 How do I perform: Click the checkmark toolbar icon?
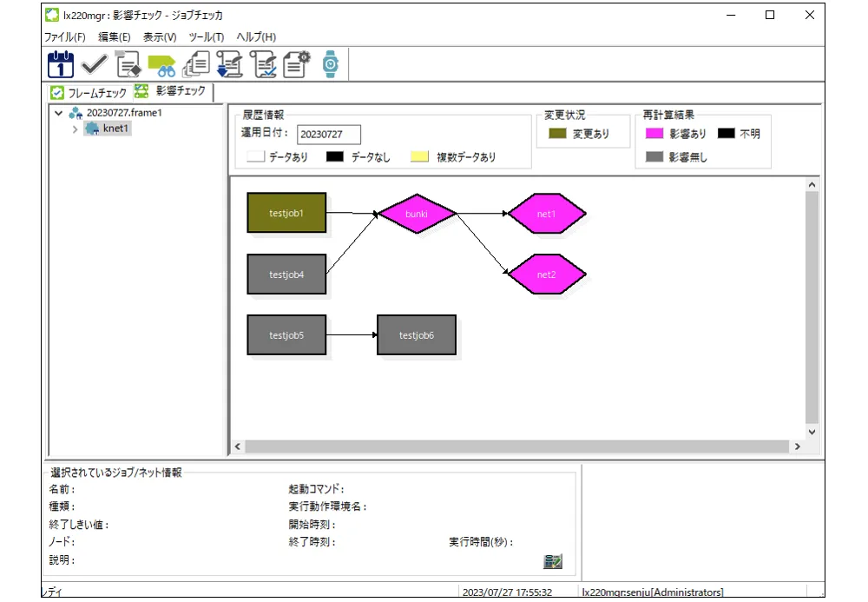pos(94,64)
